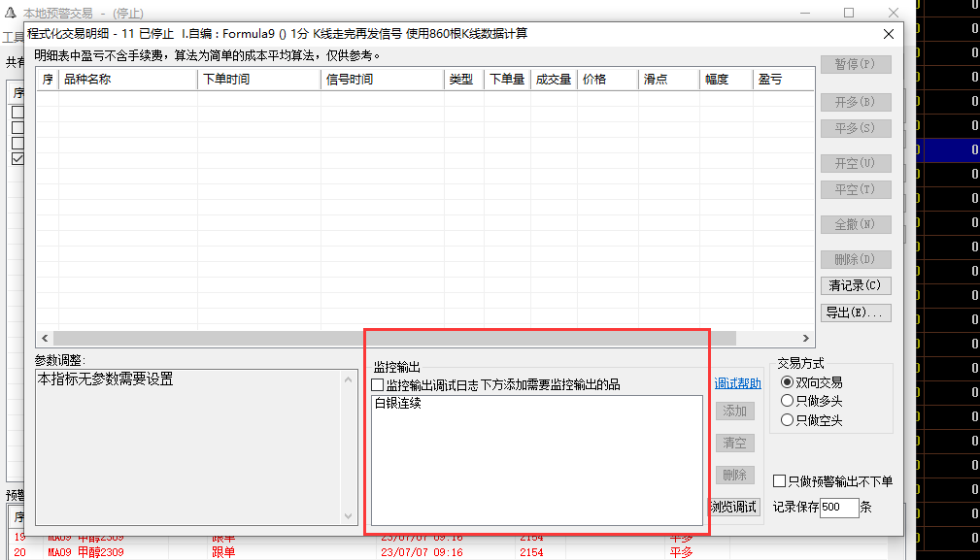Close the 程式化交易明细 dialog
The height and width of the screenshot is (560, 980).
(x=888, y=34)
